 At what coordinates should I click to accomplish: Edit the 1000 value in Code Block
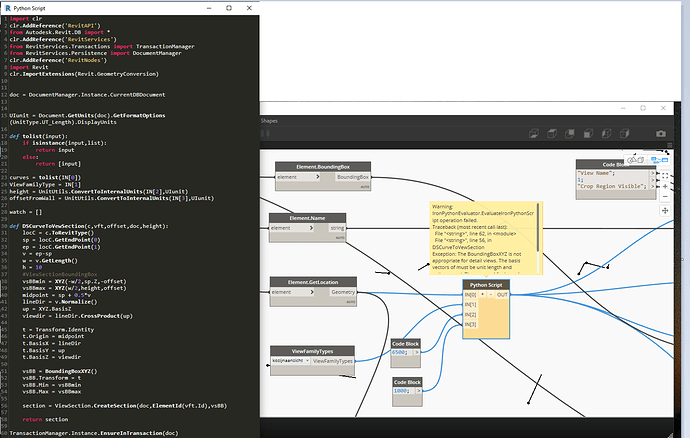[402, 390]
